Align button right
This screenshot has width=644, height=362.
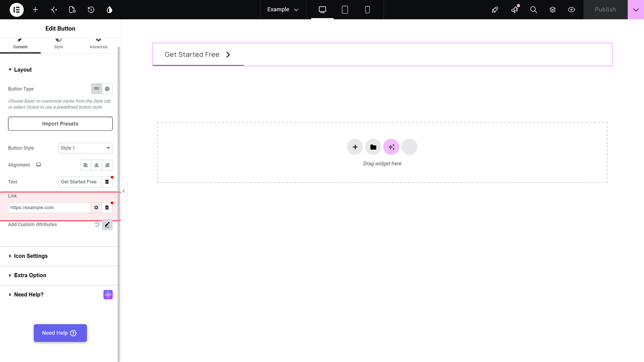(107, 165)
